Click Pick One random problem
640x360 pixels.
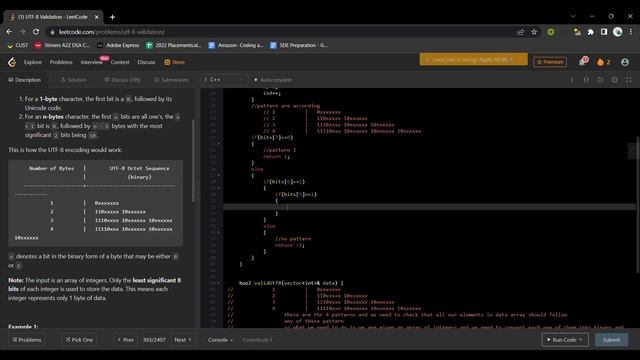(79, 340)
